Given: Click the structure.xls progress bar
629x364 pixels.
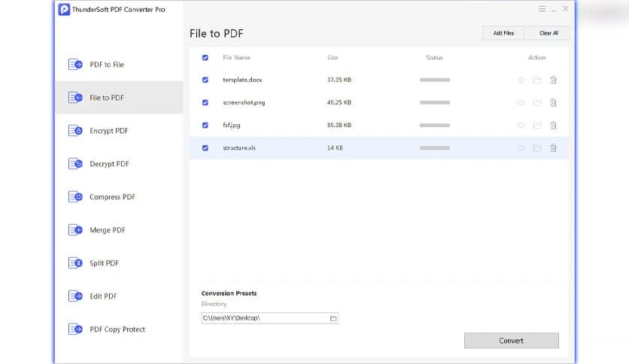Looking at the screenshot, I should click(435, 148).
